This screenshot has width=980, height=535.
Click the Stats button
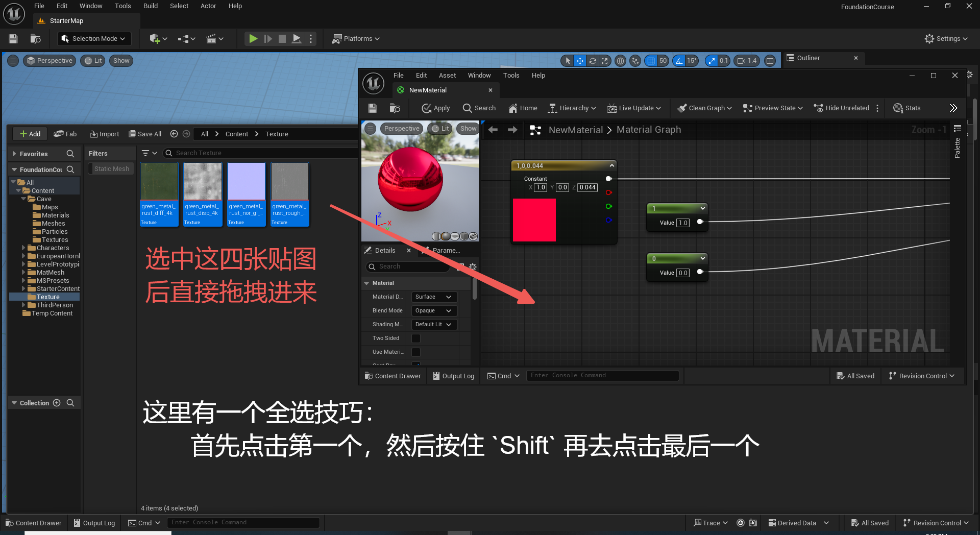(x=906, y=108)
